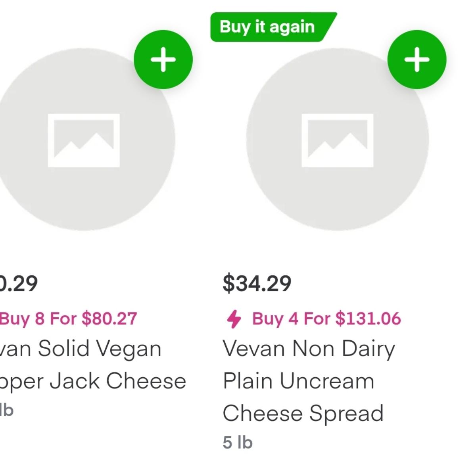Image resolution: width=476 pixels, height=476 pixels.
Task: Open the Pepper Jack Cheese placeholder image
Action: [84, 139]
